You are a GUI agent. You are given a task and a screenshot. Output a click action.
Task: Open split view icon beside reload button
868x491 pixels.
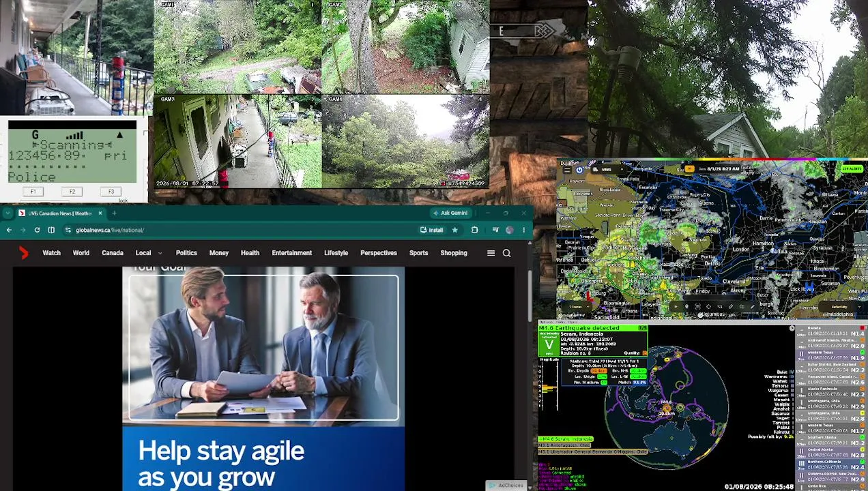point(51,230)
